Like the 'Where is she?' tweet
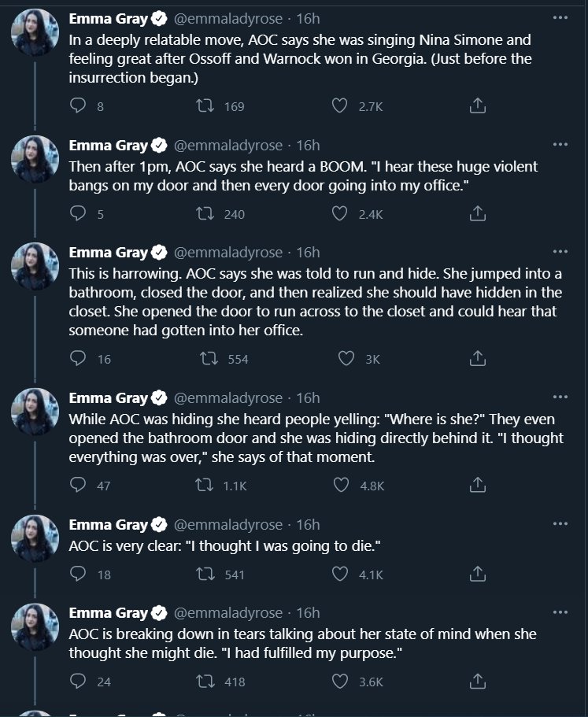Viewport: 588px width, 717px height. pos(340,486)
